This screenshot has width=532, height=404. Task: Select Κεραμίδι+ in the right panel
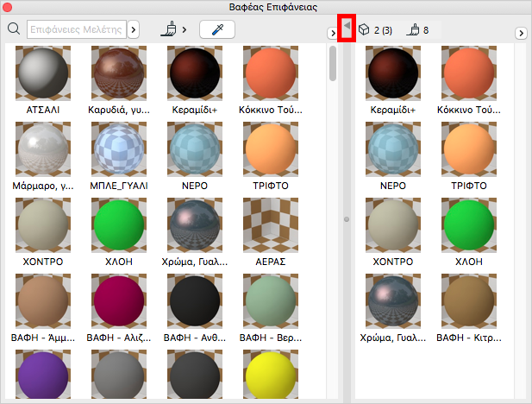pos(393,73)
